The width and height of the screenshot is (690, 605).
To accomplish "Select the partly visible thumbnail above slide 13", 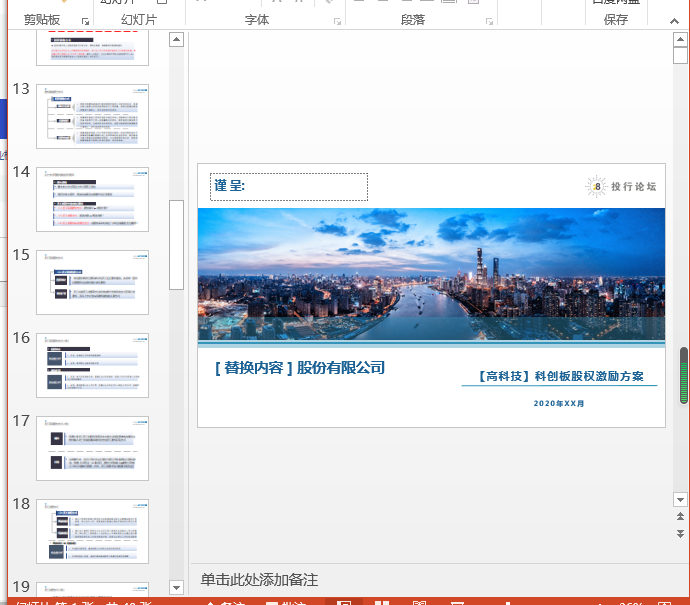I will tap(92, 48).
